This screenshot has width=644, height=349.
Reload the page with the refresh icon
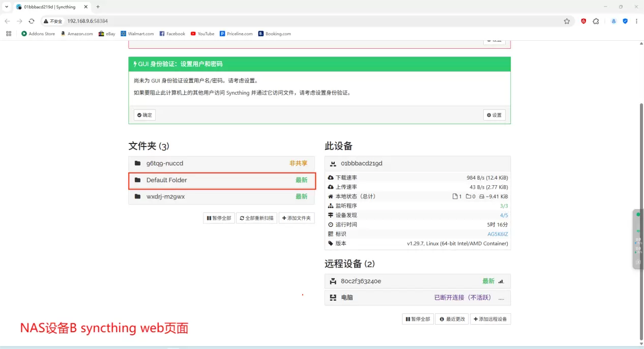(32, 21)
